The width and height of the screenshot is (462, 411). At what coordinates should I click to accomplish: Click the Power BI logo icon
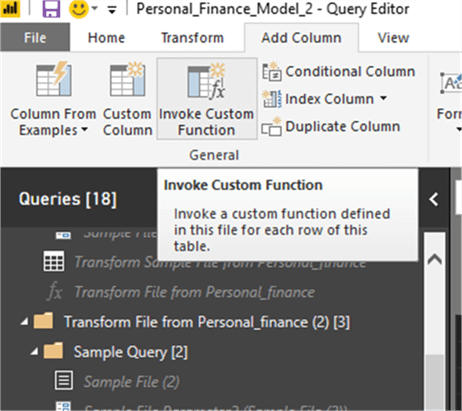point(10,8)
